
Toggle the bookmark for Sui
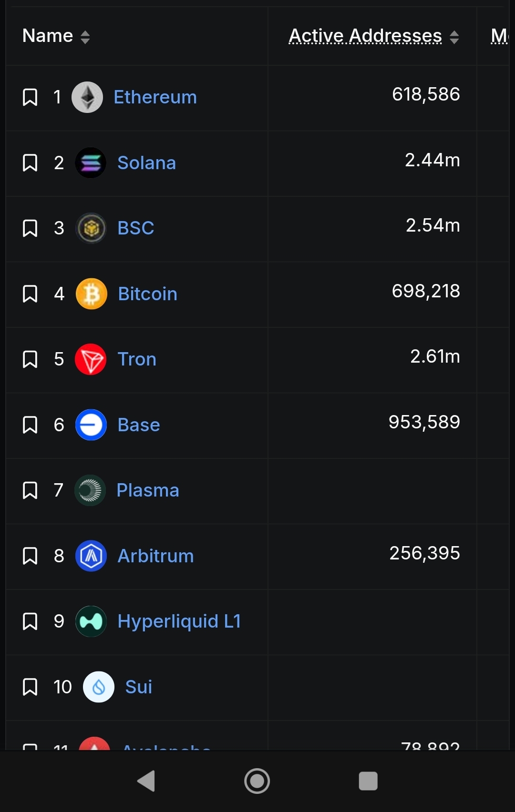click(30, 687)
